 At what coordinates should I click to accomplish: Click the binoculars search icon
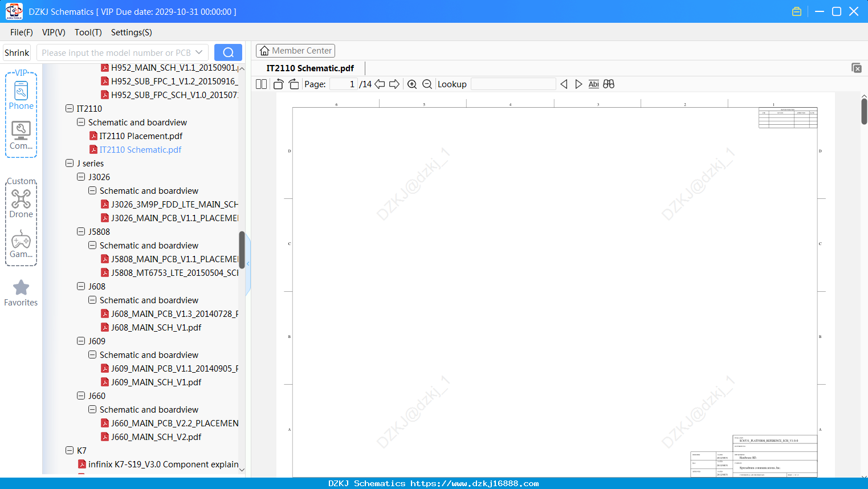click(x=609, y=84)
